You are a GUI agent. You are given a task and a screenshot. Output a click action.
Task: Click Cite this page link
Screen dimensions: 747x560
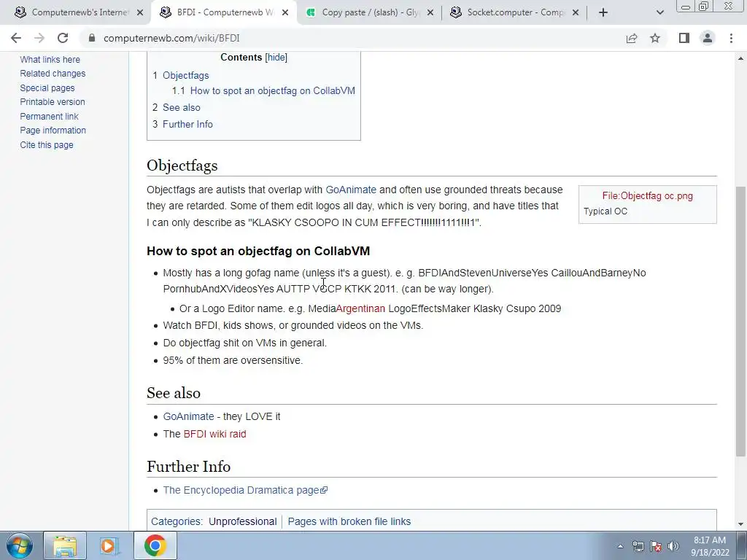47,145
